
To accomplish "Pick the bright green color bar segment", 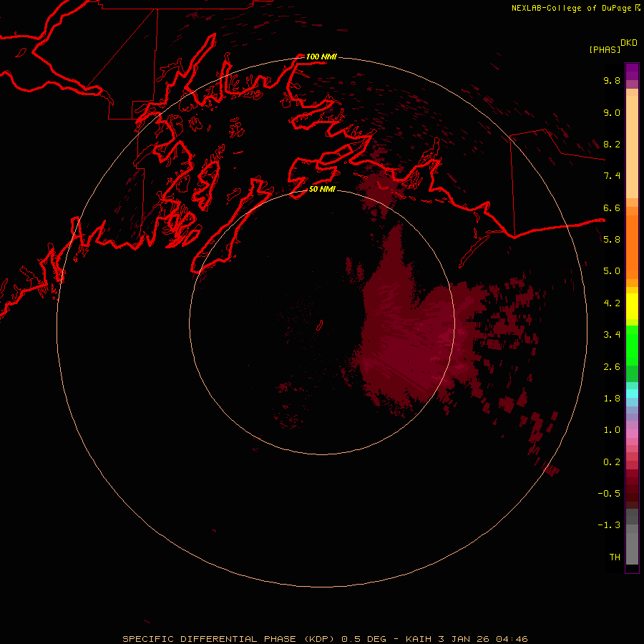I will (x=632, y=345).
